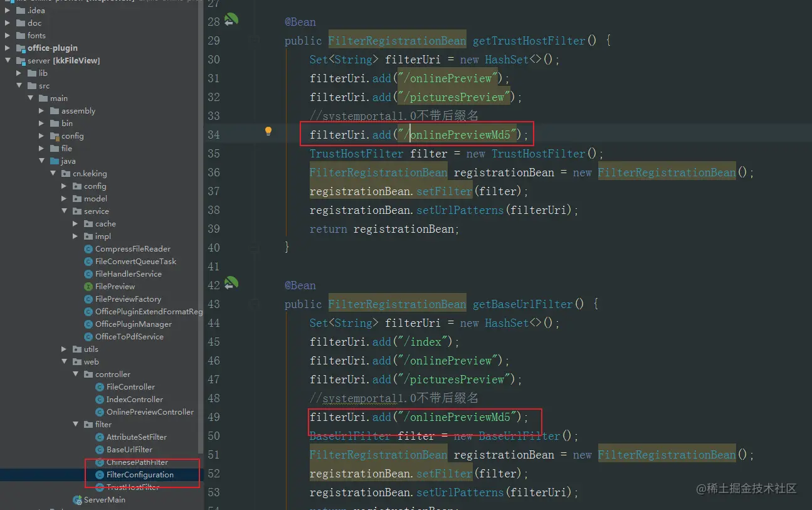The image size is (812, 510).
Task: Expand the .idea folder
Action: click(8, 11)
